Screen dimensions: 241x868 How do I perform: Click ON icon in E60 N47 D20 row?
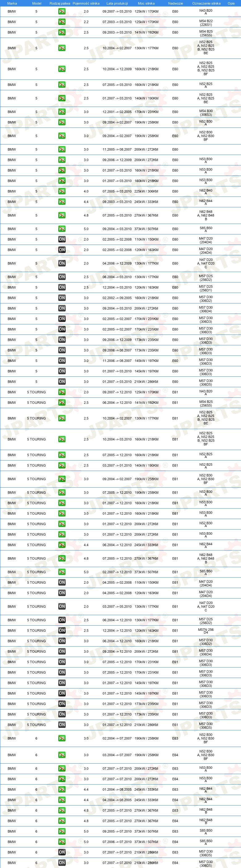click(x=62, y=263)
